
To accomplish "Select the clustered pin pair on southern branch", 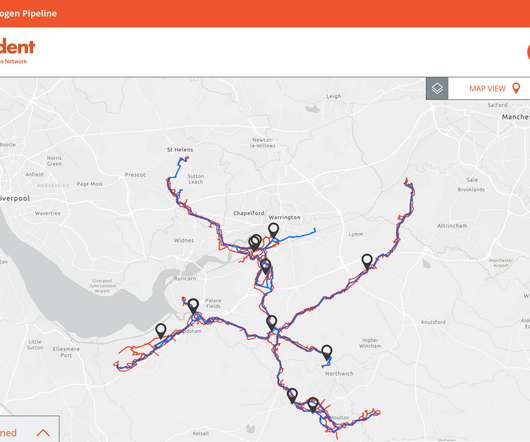I will [x=313, y=404].
